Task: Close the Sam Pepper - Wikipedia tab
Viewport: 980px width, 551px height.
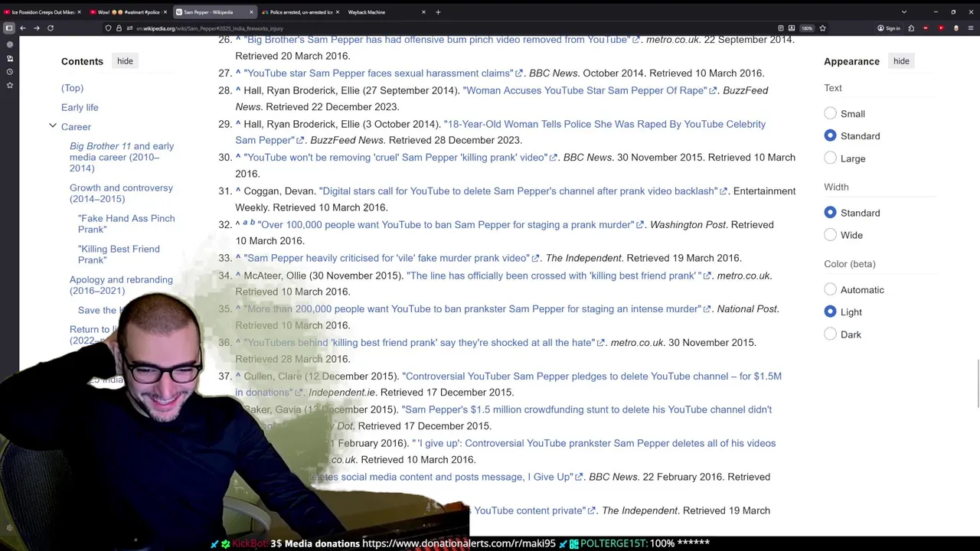Action: (251, 12)
